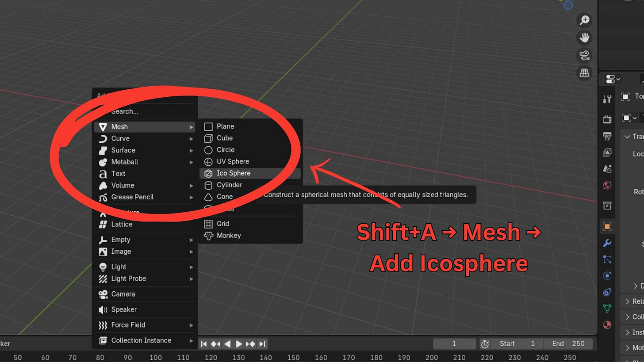This screenshot has height=362, width=644.
Task: Add a UV Sphere mesh
Action: click(250, 161)
